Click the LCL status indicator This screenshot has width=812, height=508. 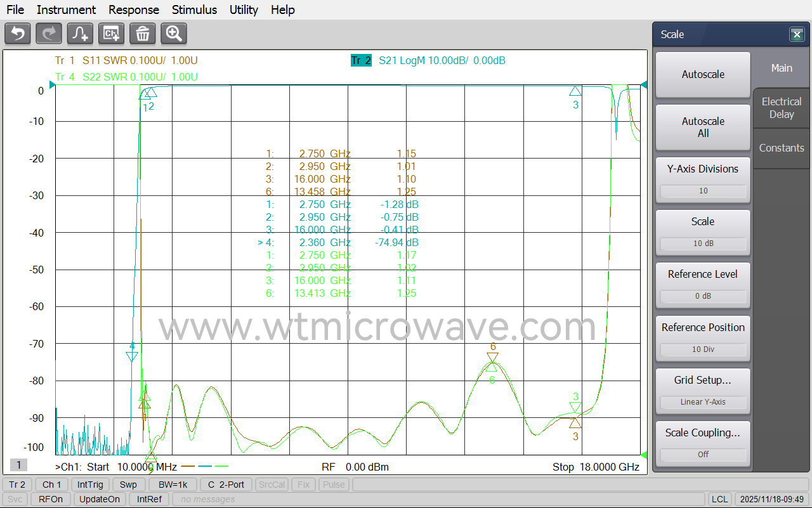720,499
